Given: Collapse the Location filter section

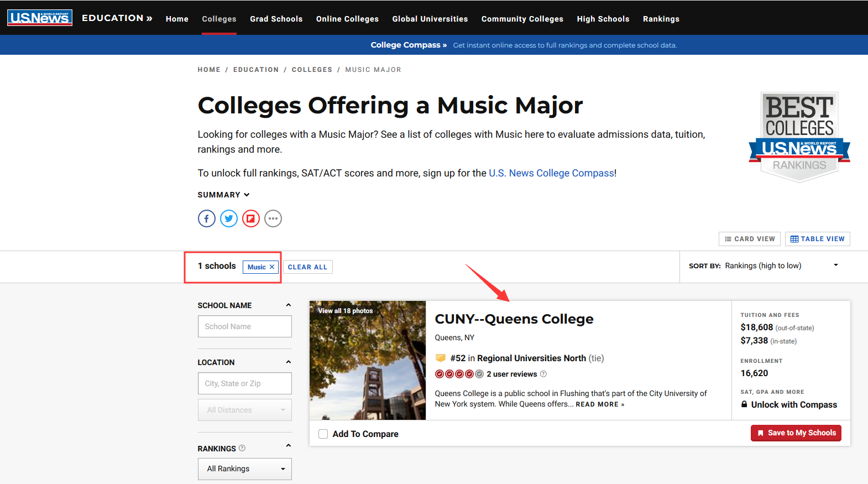Looking at the screenshot, I should point(288,362).
